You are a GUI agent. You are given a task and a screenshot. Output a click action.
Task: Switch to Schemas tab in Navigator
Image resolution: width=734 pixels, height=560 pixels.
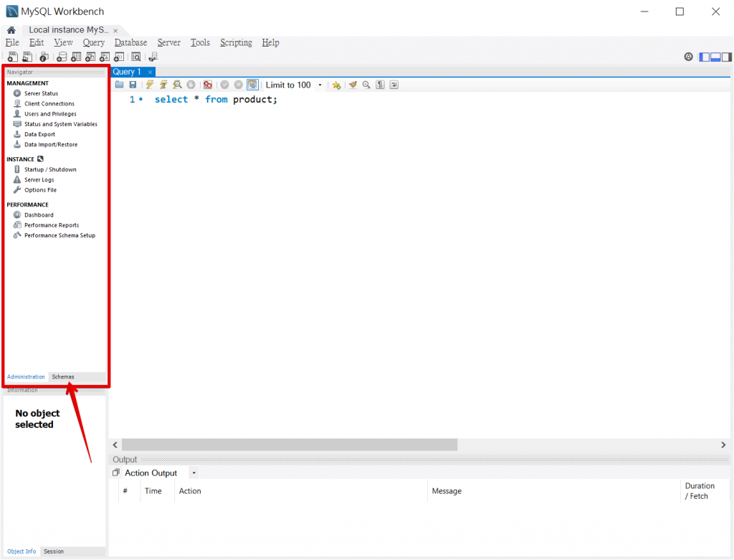point(63,377)
